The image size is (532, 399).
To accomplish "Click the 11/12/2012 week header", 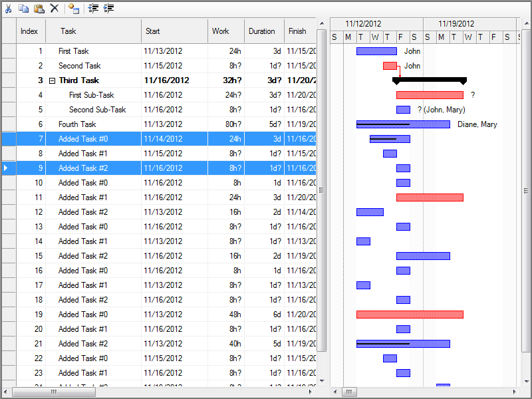I will (x=376, y=24).
